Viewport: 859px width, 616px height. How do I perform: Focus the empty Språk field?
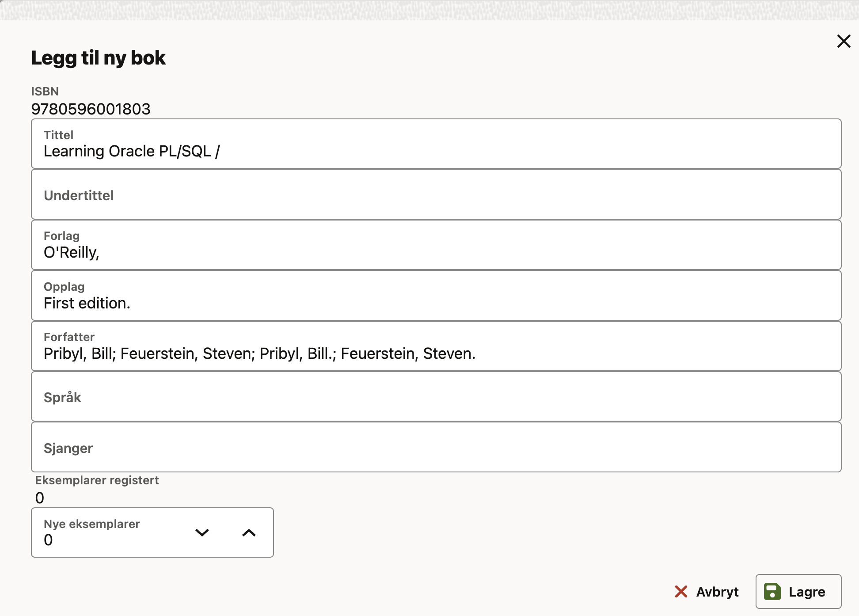tap(436, 397)
